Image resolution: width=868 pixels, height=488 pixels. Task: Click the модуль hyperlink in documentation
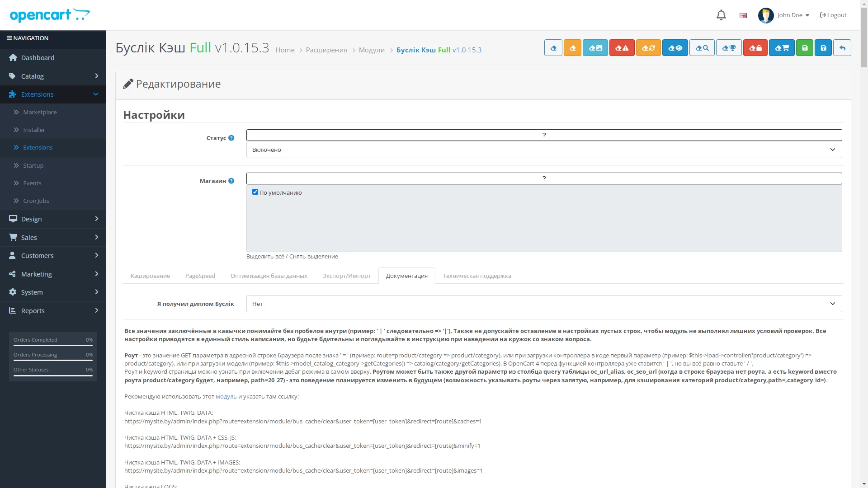[226, 396]
